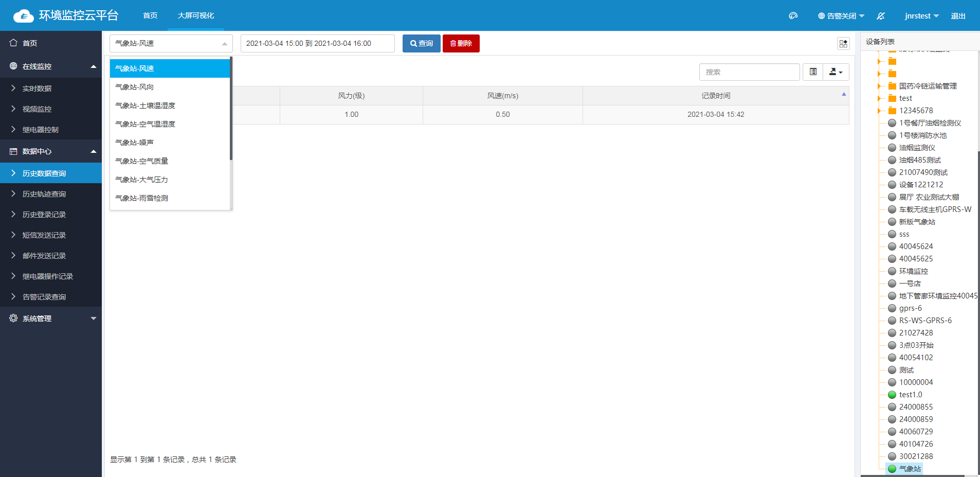The image size is (980, 477).
Task: Collapse the 在线监控 sidebar section
Action: coord(93,66)
